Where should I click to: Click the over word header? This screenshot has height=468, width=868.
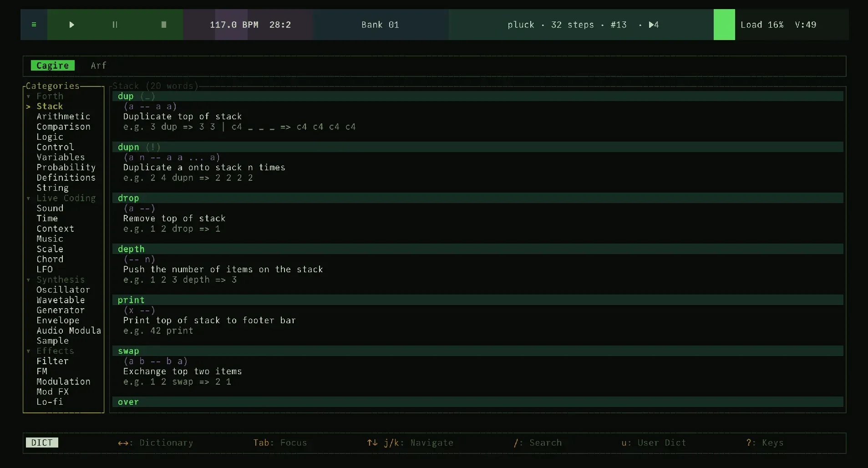click(478, 402)
